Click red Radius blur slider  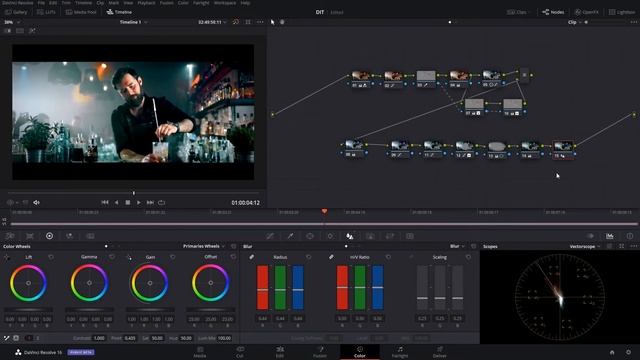point(262,287)
